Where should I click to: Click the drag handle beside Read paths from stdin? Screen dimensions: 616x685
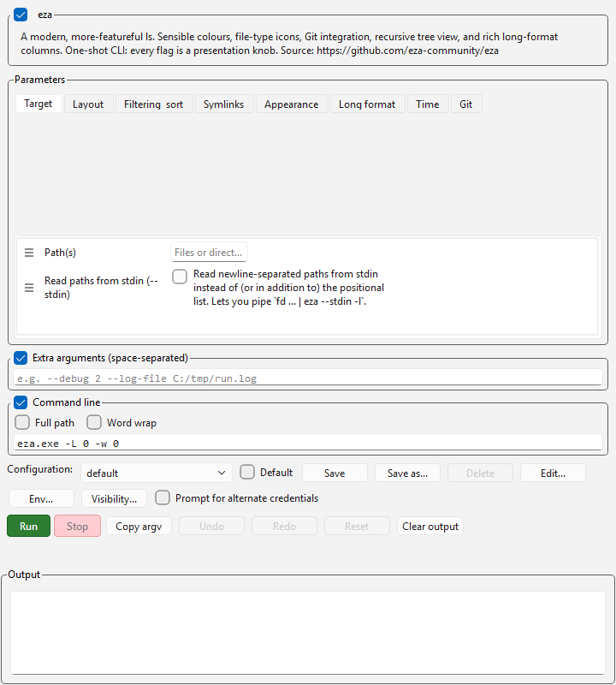(x=29, y=288)
